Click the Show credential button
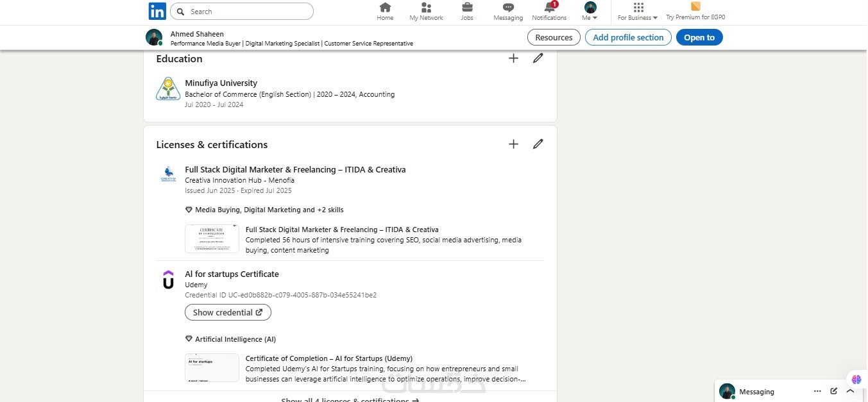The image size is (868, 402). 228,312
